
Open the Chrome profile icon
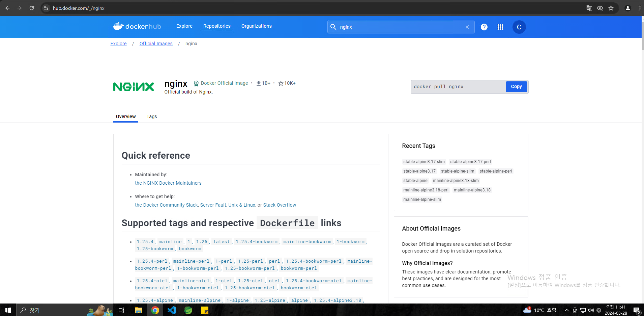click(628, 8)
